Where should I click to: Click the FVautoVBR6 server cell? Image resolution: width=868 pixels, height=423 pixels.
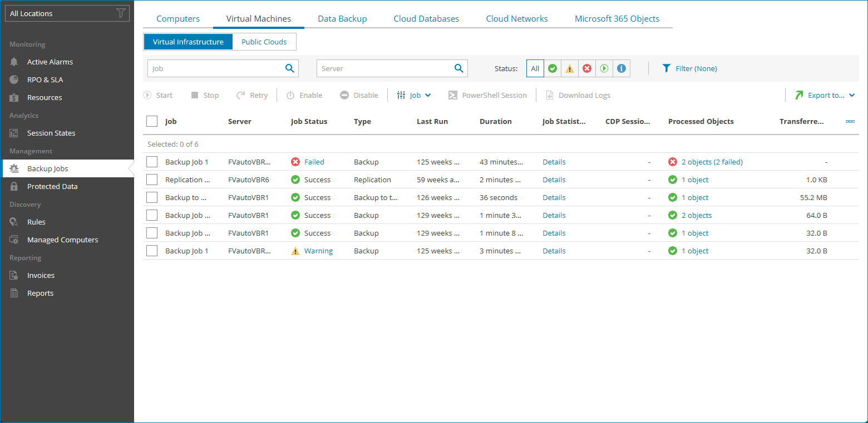click(x=248, y=180)
